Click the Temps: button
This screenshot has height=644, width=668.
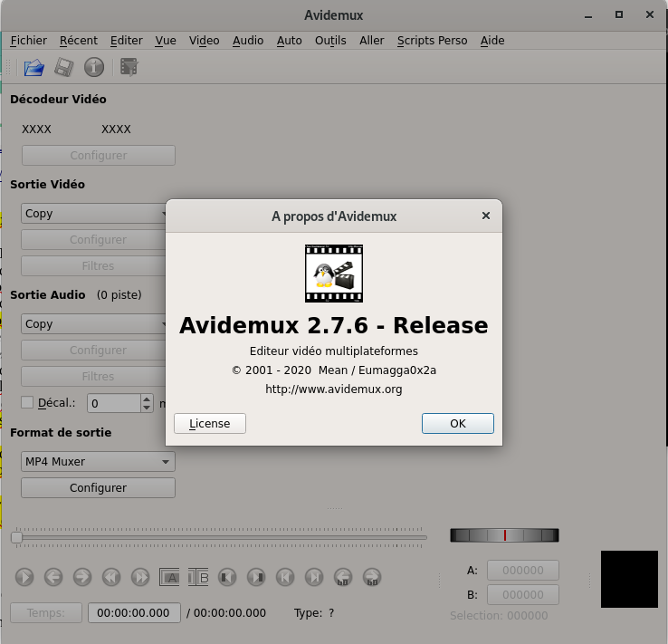[46, 613]
